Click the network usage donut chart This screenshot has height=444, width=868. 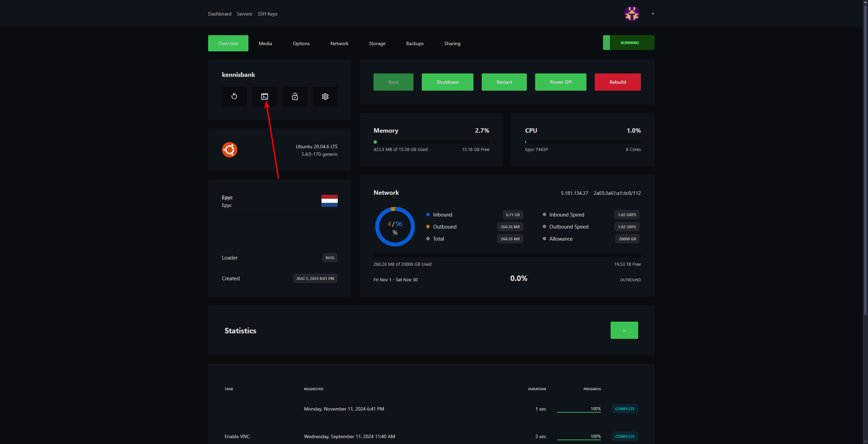(x=395, y=226)
